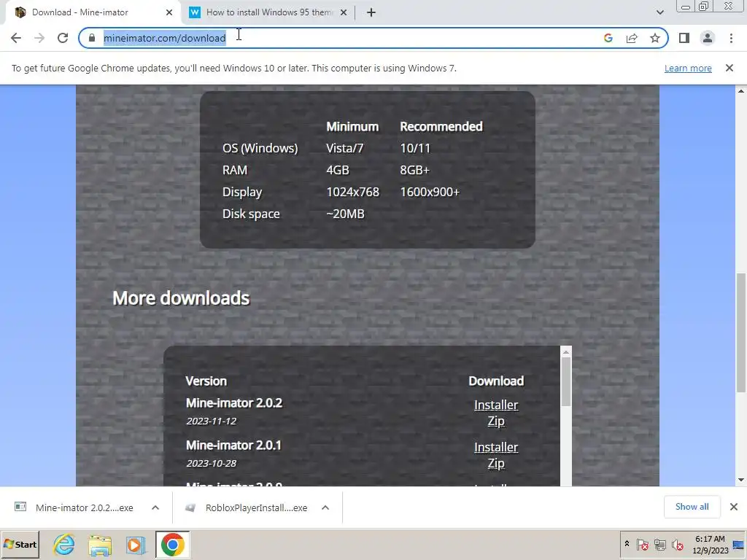Click the page scrollbar up arrow
The height and width of the screenshot is (560, 747).
coord(741,91)
